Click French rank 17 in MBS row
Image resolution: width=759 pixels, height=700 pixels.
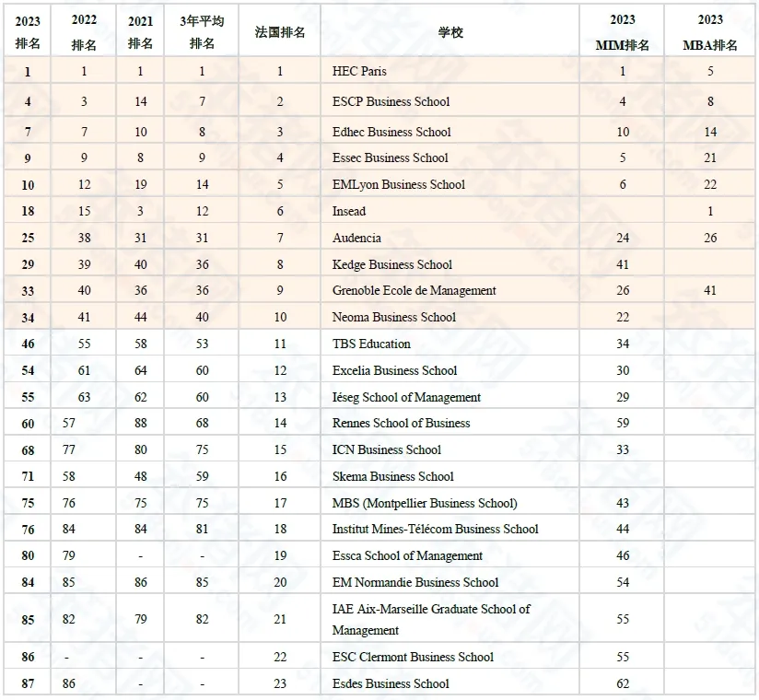[x=280, y=503]
